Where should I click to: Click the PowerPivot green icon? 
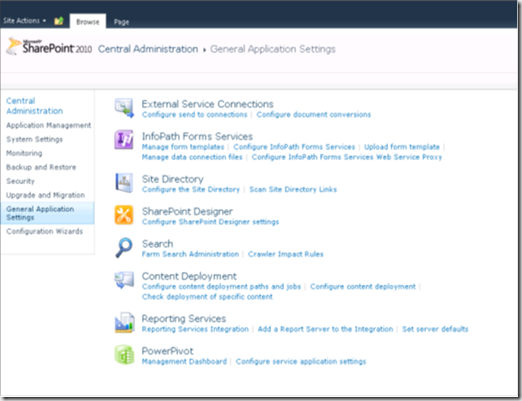[124, 354]
